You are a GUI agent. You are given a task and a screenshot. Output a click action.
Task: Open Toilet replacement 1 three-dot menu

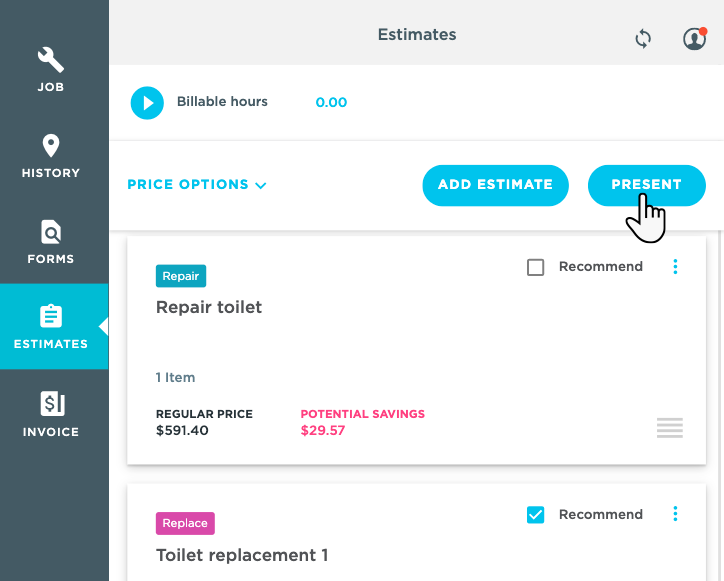point(676,514)
